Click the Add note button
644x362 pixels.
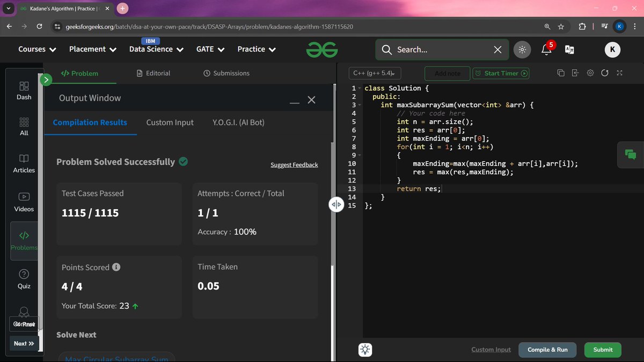(447, 73)
